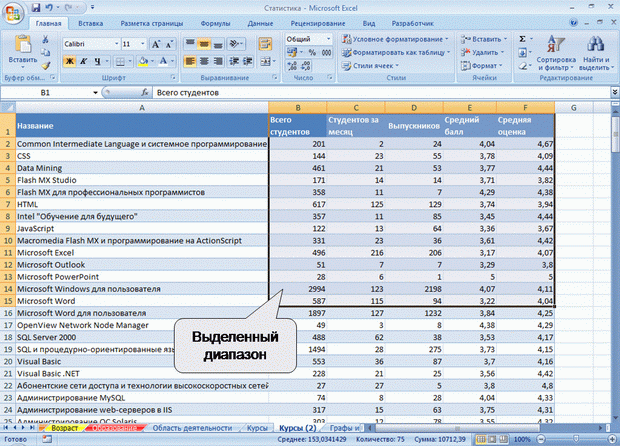
Task: Apply percent style to cells
Action: pyautogui.click(x=312, y=52)
